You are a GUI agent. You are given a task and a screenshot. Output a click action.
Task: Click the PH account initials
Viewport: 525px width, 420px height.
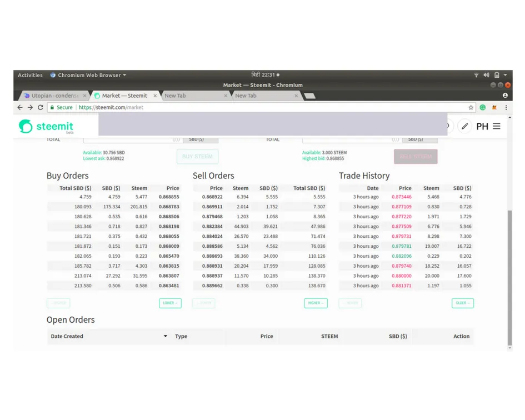coord(482,126)
